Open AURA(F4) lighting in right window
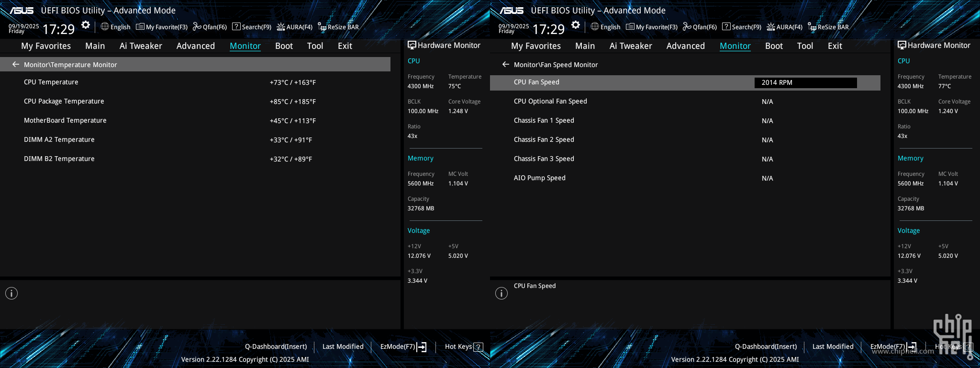The width and height of the screenshot is (980, 368). coord(785,27)
